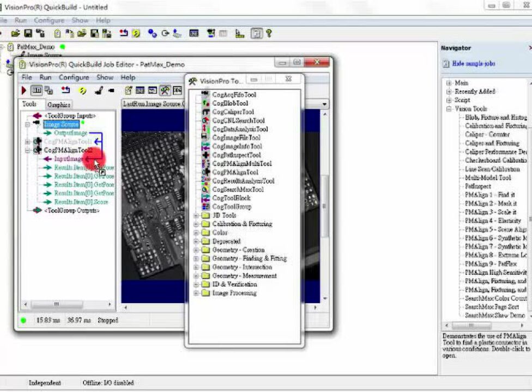The width and height of the screenshot is (532, 392).
Task: Click the Geometry - Measurement folder label
Action: [244, 276]
